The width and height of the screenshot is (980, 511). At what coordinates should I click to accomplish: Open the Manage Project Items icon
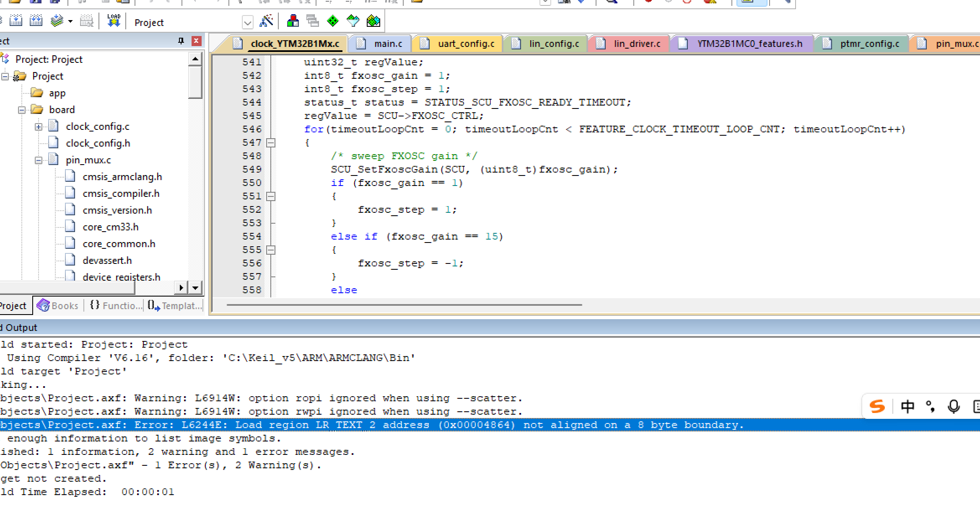click(293, 21)
